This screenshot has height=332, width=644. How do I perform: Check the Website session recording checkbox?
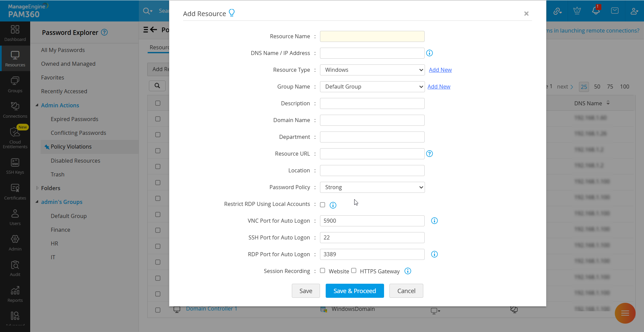pos(323,271)
